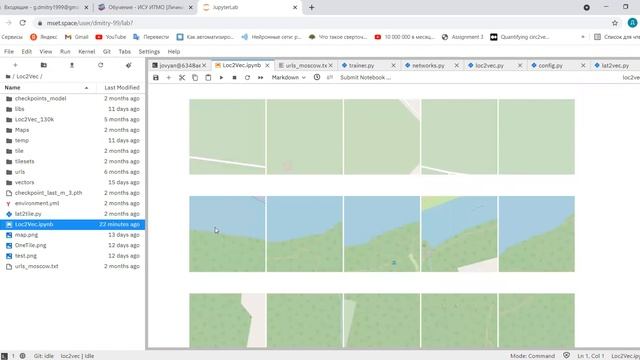
Task: Interrupt the kernel with the stop icon
Action: tap(234, 78)
